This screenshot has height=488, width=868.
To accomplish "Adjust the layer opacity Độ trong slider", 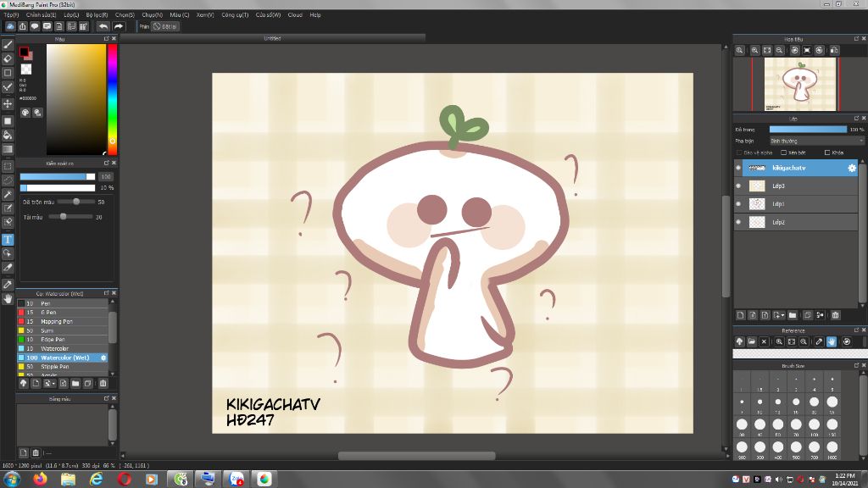I will click(x=808, y=130).
